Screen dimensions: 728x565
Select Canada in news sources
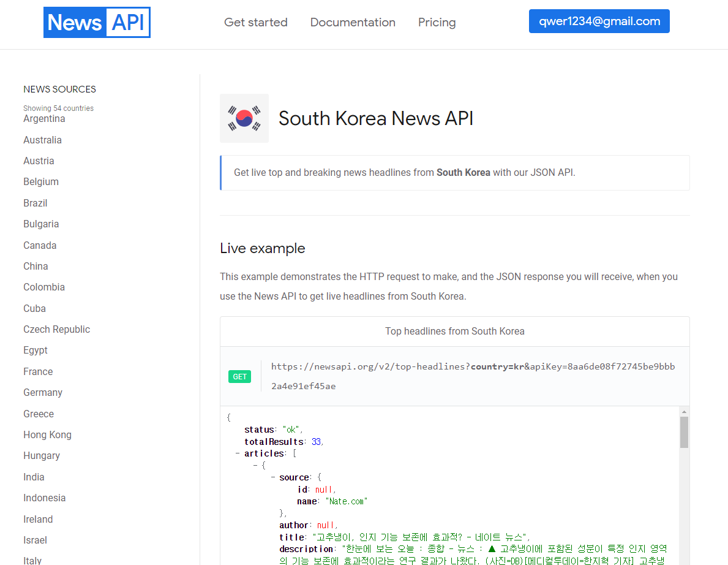[40, 245]
